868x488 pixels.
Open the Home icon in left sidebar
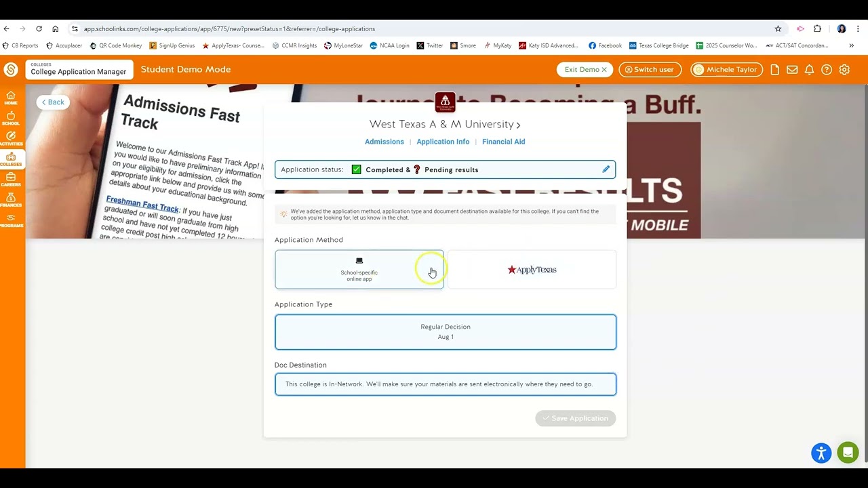pyautogui.click(x=11, y=98)
